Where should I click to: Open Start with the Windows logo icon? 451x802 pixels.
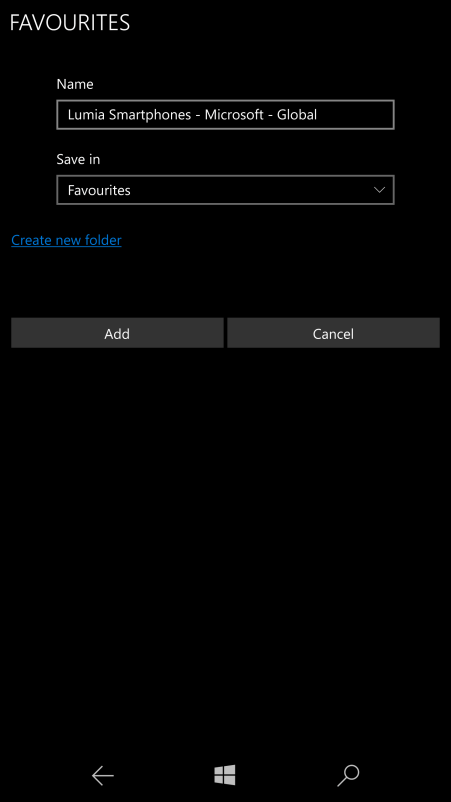(x=225, y=775)
